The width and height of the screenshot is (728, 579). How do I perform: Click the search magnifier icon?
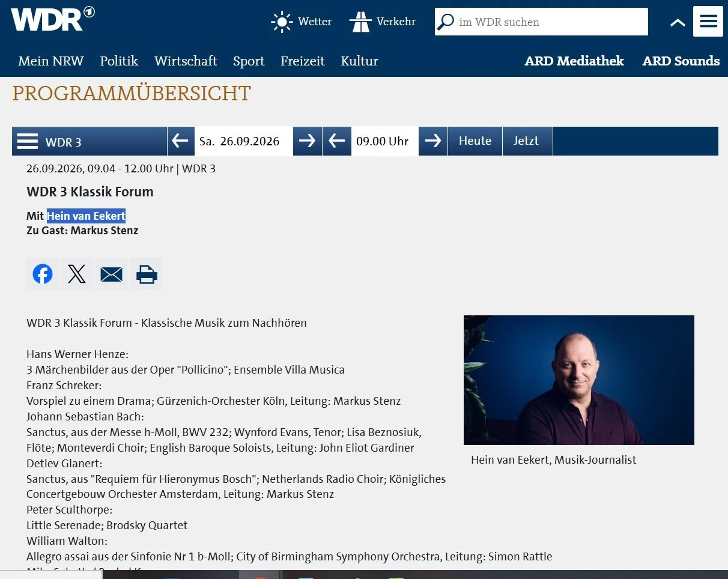(446, 22)
